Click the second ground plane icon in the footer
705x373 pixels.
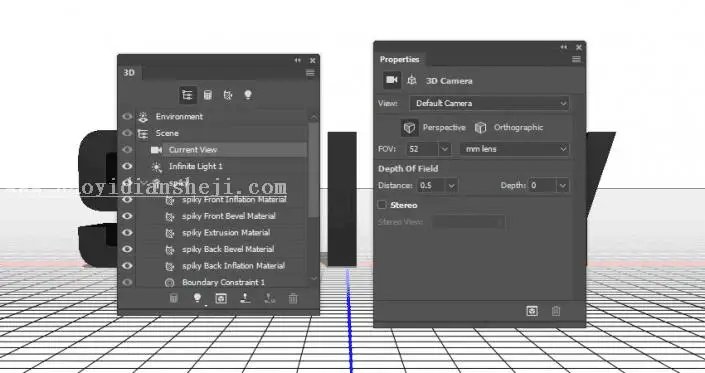269,298
